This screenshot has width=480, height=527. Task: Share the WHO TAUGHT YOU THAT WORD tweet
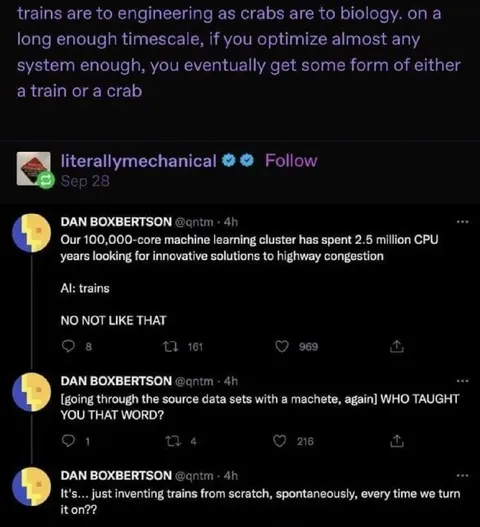tap(397, 441)
